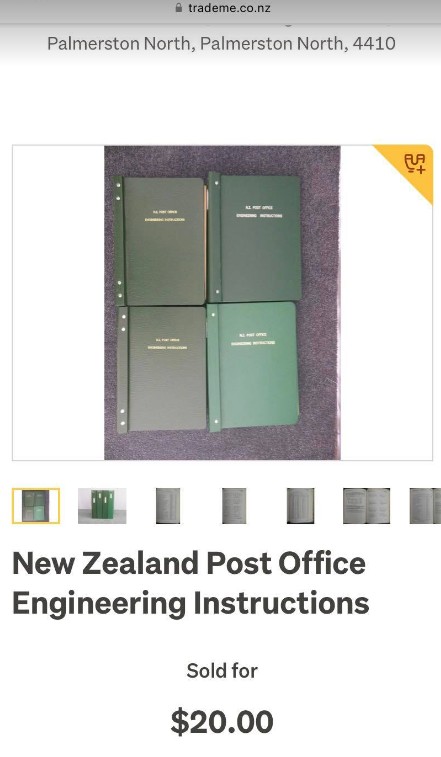Tap the $20.00 sold price
The width and height of the screenshot is (441, 757).
pos(222,721)
